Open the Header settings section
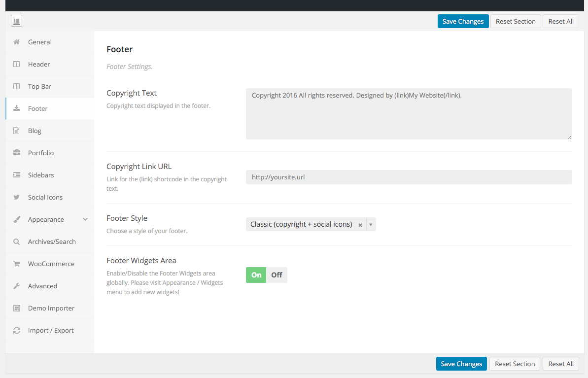The image size is (588, 378). pos(39,64)
